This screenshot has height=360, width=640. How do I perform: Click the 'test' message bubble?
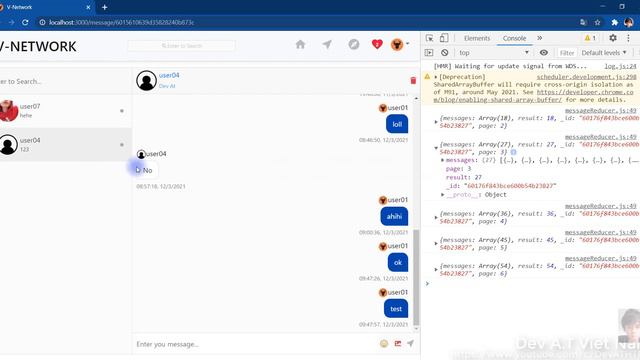(396, 309)
